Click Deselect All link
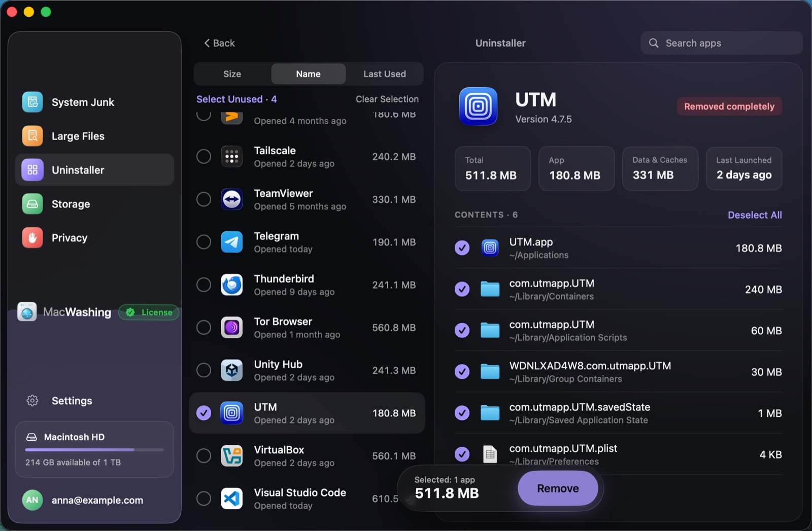The image size is (812, 531). [755, 215]
